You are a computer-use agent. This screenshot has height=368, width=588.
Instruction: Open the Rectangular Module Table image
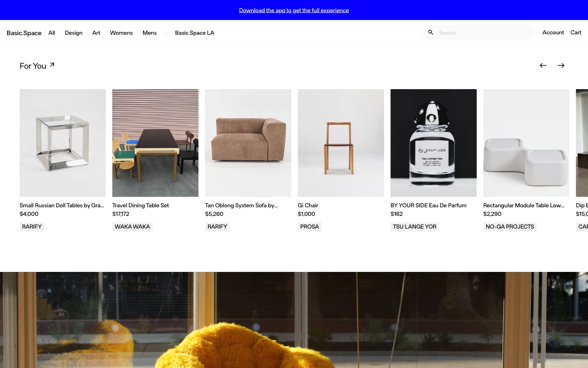pos(526,143)
